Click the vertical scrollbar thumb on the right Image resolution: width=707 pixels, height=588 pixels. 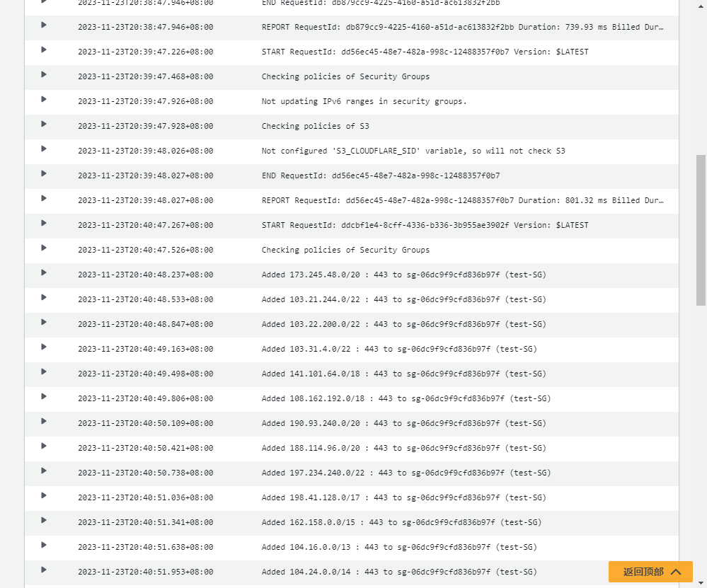pos(701,230)
